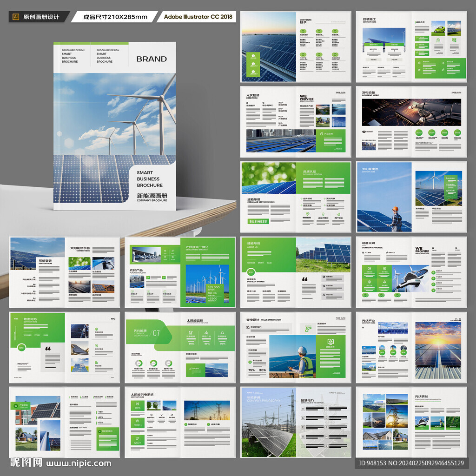Viewport: 476px width, 476px height.
Task: Click the 太阳能热水器 heading
Action: pyautogui.click(x=80, y=248)
